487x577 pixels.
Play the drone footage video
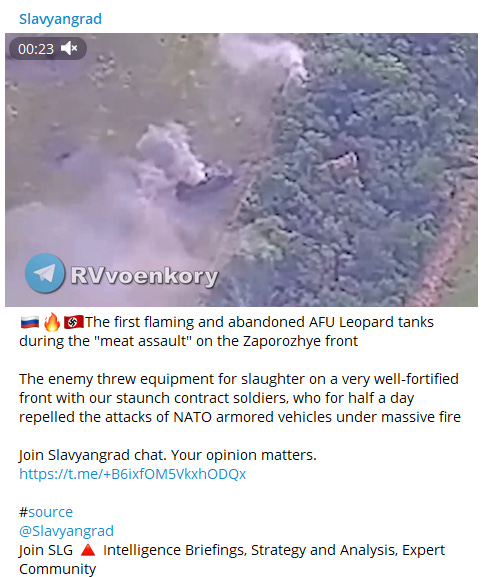coord(241,170)
